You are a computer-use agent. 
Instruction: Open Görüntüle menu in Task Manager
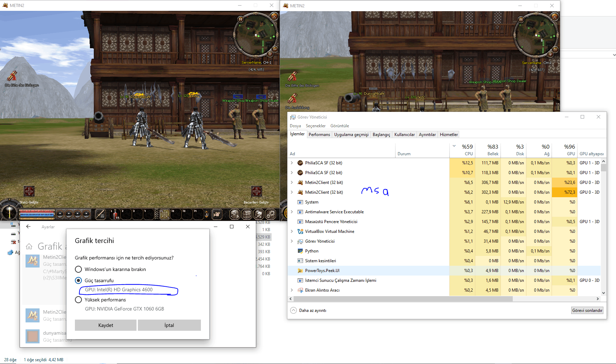(339, 126)
